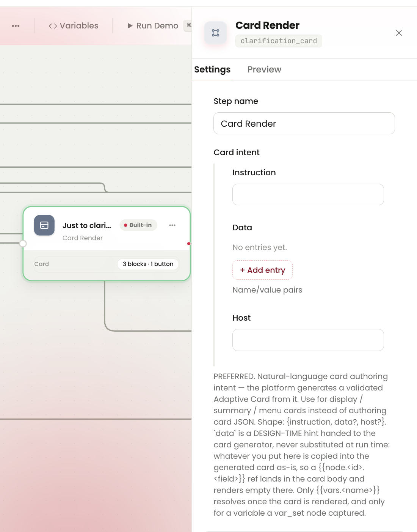Open the node's ellipsis options menu
This screenshot has width=417, height=532.
pyautogui.click(x=172, y=225)
